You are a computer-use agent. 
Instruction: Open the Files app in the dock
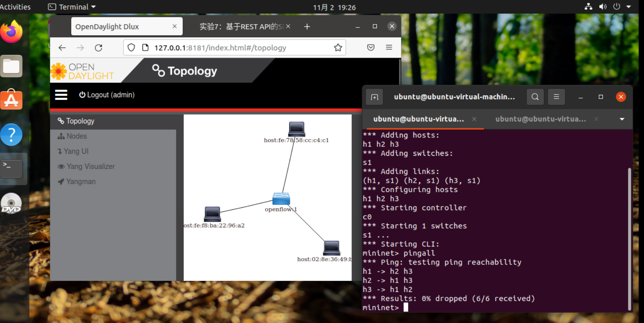tap(11, 66)
